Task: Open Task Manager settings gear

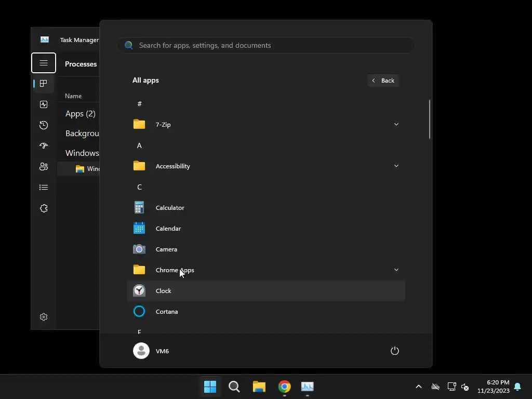Action: pos(44,317)
